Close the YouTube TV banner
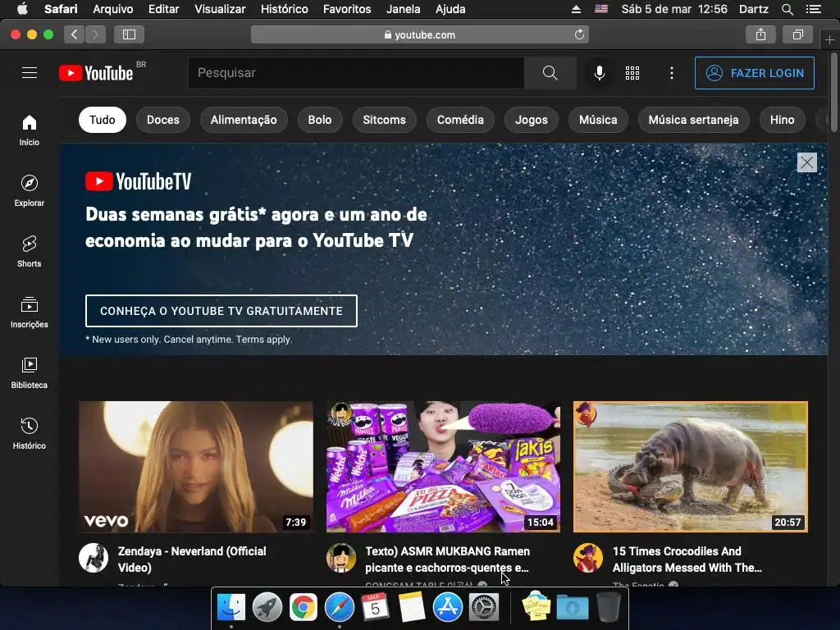 (807, 162)
